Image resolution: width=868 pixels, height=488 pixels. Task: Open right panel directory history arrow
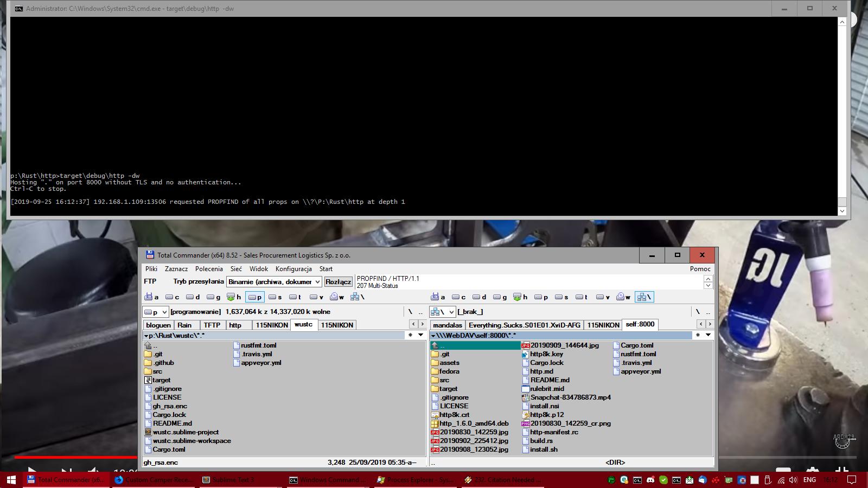coord(708,335)
